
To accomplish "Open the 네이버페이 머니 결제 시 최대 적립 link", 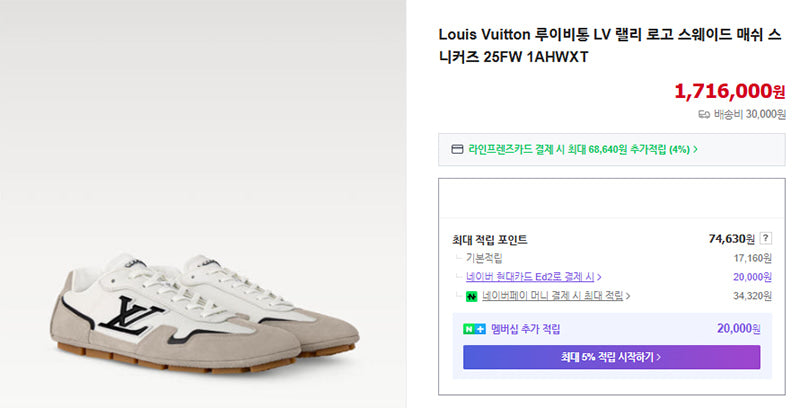I will (553, 296).
